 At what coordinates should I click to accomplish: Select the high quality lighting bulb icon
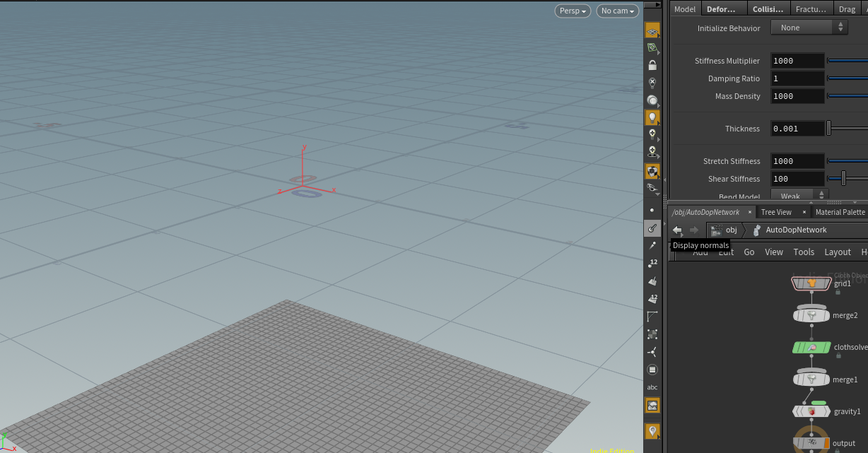tap(652, 134)
